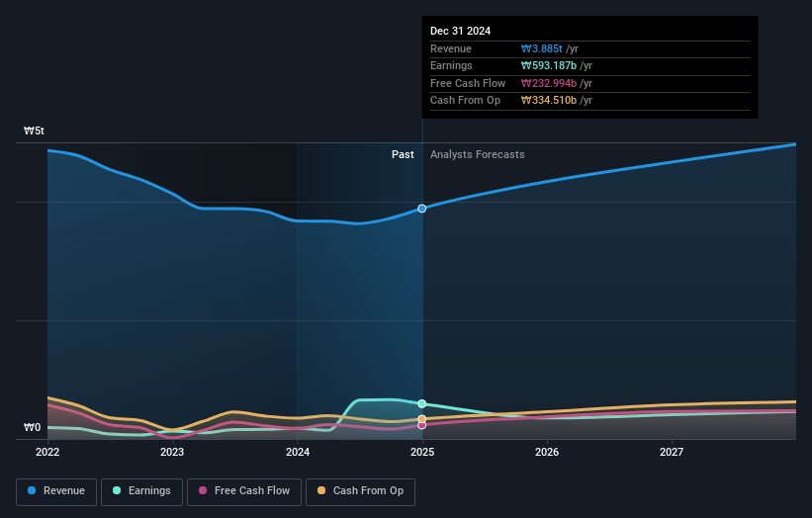The width and height of the screenshot is (812, 518).
Task: Select the 2027 x-axis label
Action: point(672,452)
